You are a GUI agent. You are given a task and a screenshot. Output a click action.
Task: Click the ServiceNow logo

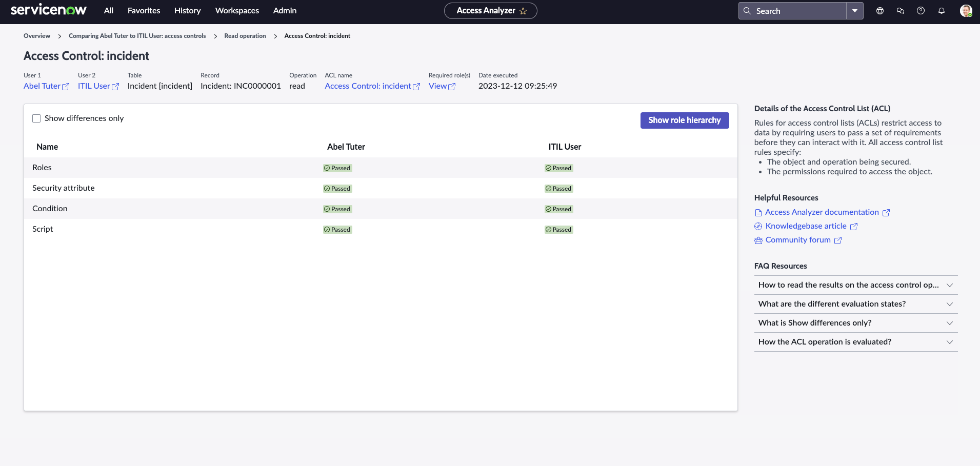pyautogui.click(x=49, y=10)
